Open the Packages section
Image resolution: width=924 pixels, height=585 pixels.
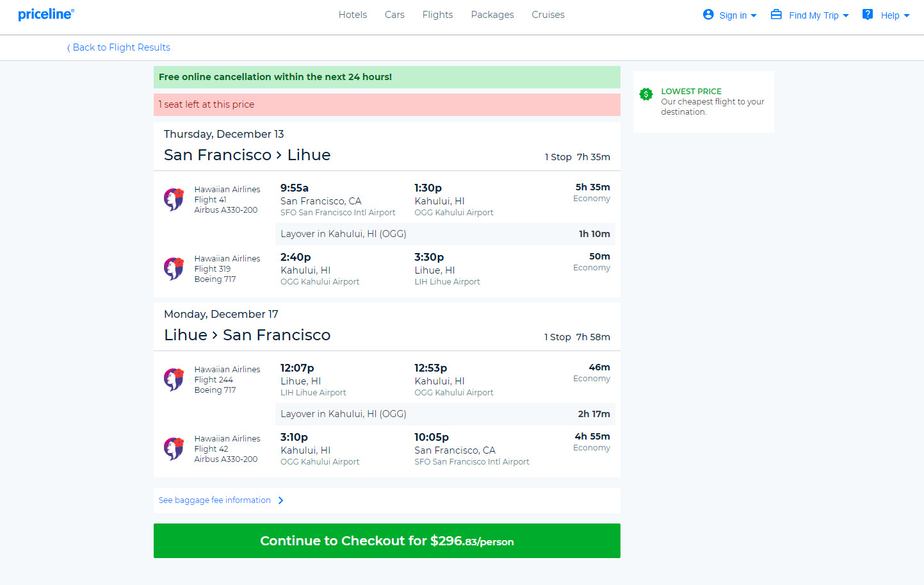(x=492, y=15)
